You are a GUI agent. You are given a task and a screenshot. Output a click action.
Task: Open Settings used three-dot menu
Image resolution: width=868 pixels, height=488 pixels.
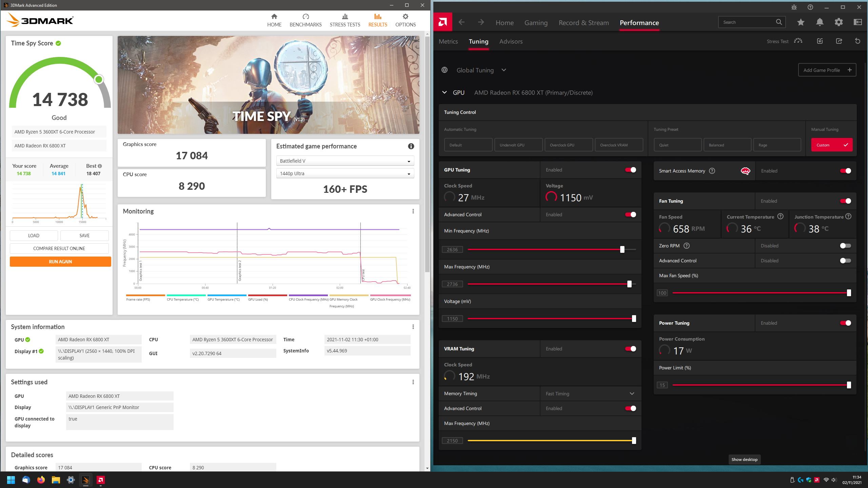click(x=413, y=382)
